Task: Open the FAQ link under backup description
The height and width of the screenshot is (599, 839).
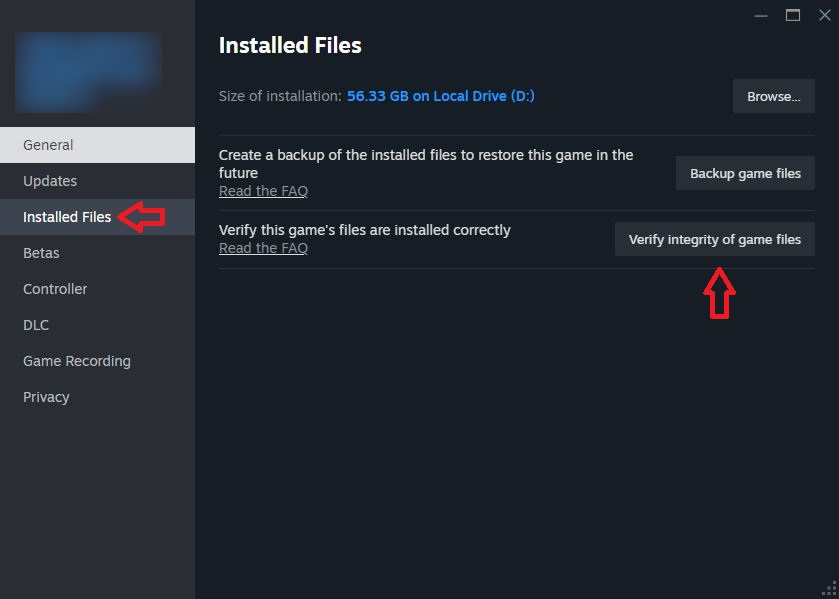Action: (x=263, y=191)
